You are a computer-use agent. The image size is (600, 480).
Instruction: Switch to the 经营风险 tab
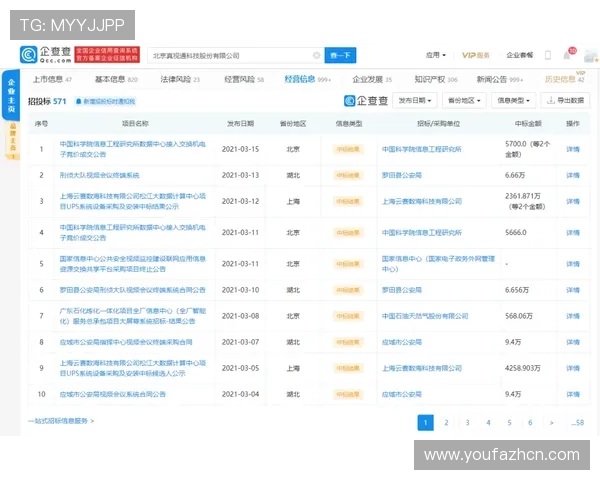tap(244, 79)
